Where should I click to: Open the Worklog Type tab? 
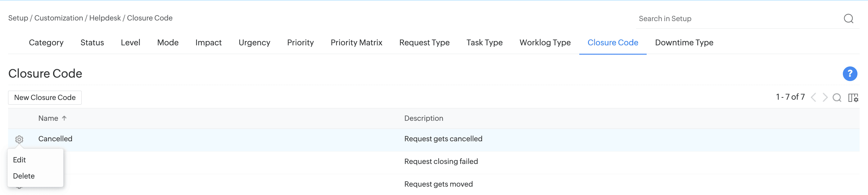click(x=545, y=43)
